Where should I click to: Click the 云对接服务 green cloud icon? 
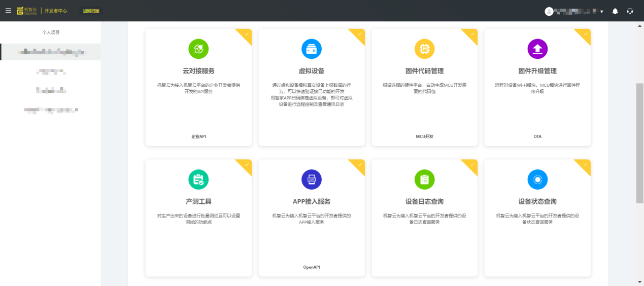(x=198, y=49)
